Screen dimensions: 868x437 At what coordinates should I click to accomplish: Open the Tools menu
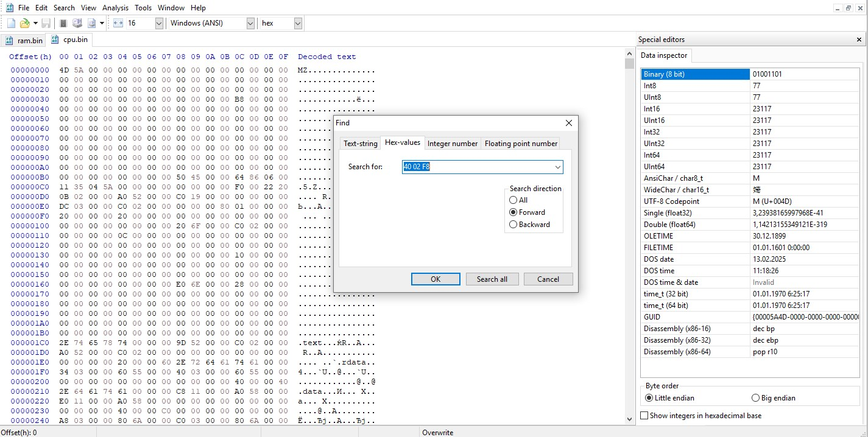tap(143, 8)
